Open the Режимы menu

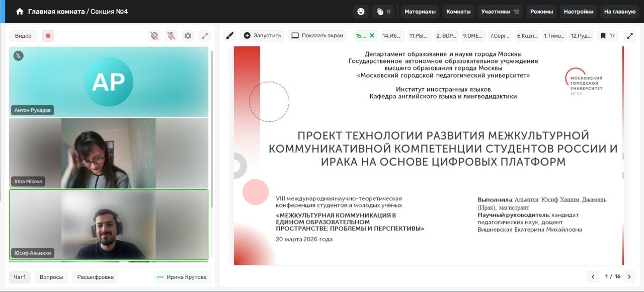[541, 12]
